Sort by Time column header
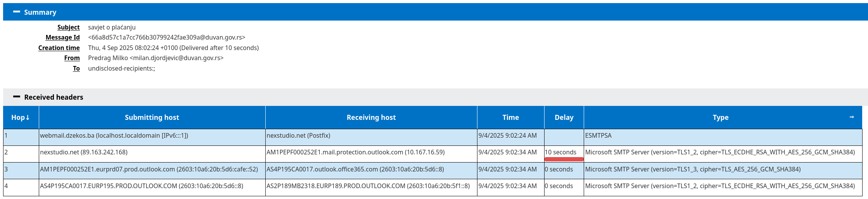Image resolution: width=868 pixels, height=199 pixels. tap(510, 118)
